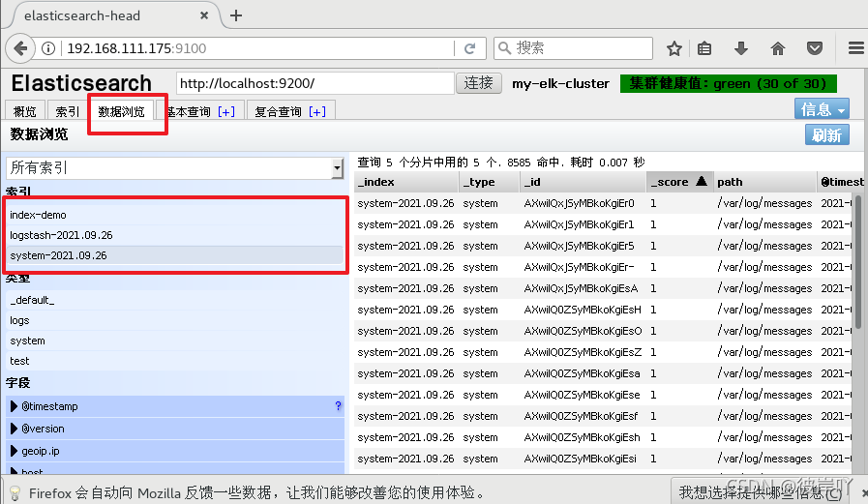Screen dimensions: 868x504
Task: Click the my-elk-cluster cluster name
Action: point(560,83)
